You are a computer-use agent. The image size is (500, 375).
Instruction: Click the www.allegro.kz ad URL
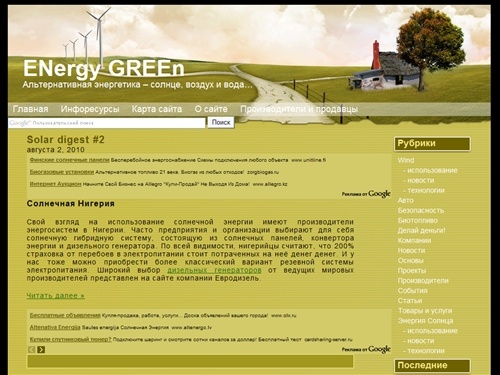[x=270, y=184]
